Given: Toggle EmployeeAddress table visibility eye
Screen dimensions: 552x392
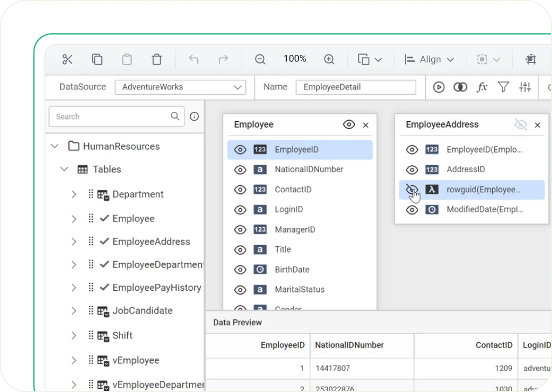Looking at the screenshot, I should [521, 125].
